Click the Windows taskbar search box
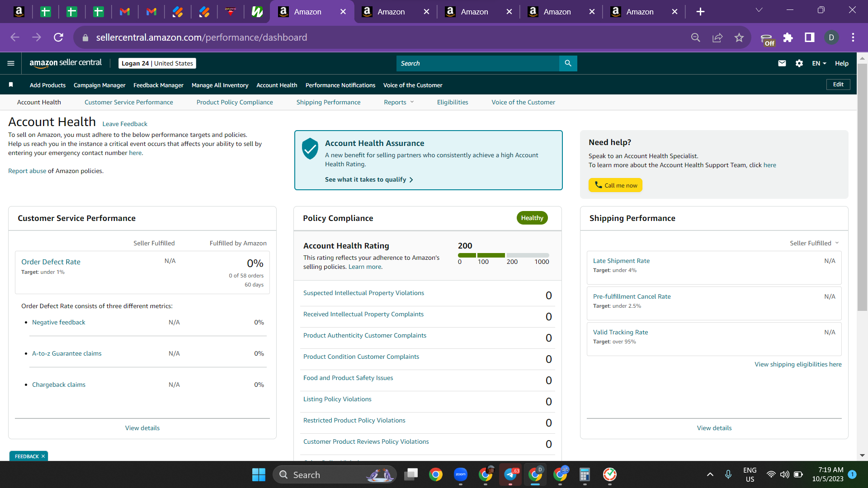 coord(335,474)
